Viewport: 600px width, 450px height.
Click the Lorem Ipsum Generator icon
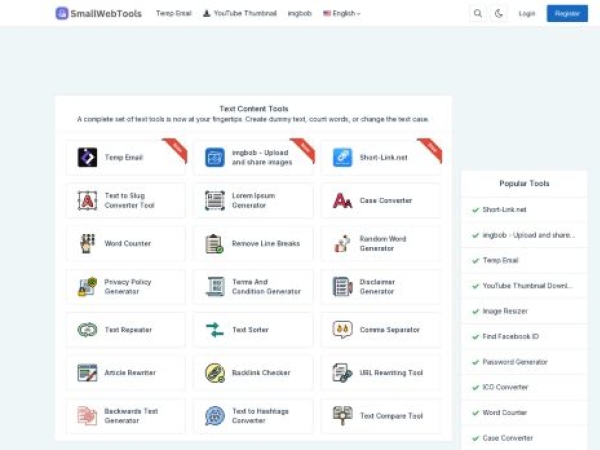coord(215,200)
